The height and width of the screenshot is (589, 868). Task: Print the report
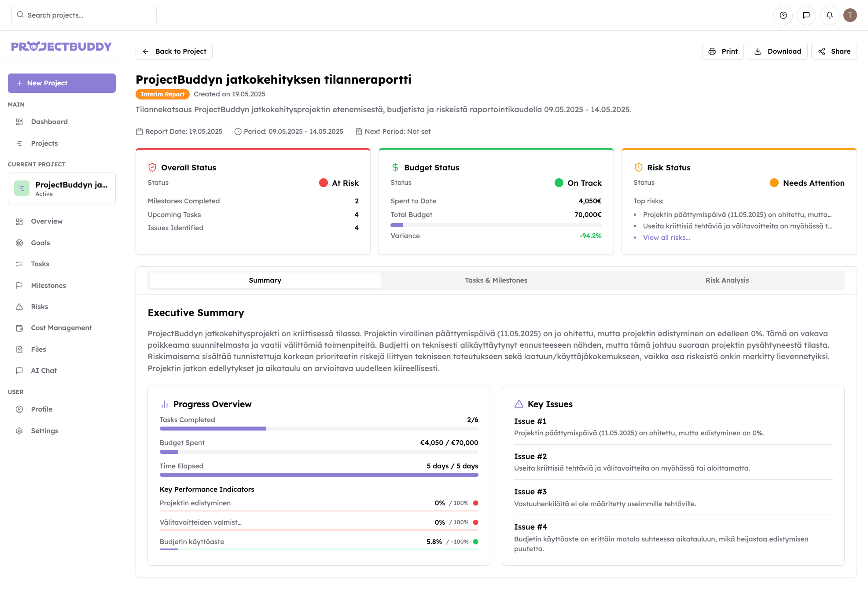(x=723, y=52)
